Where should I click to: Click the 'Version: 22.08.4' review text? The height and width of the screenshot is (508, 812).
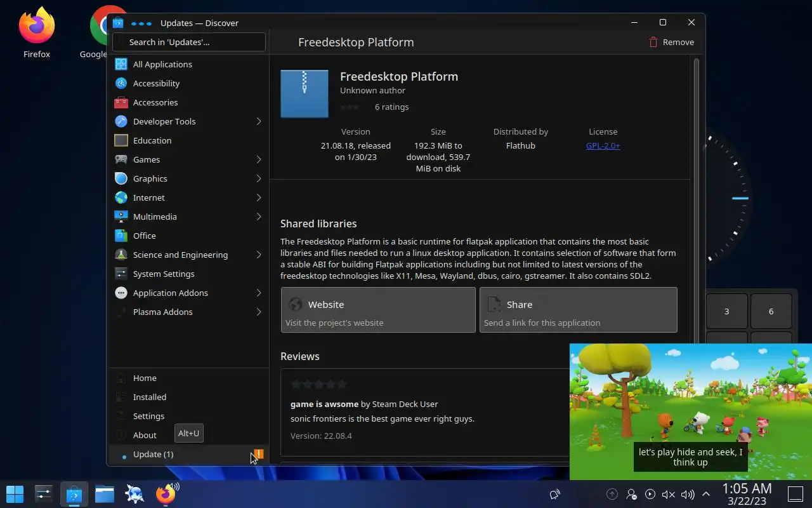pyautogui.click(x=321, y=436)
